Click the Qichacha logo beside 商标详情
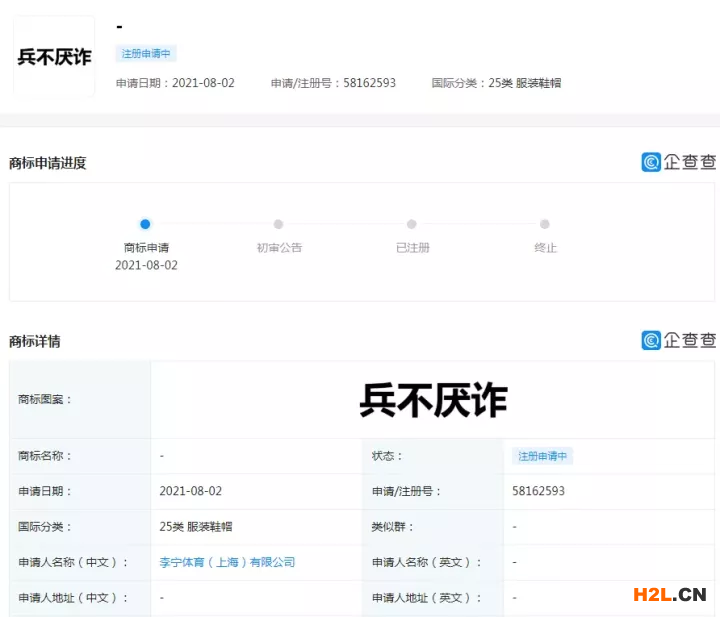Image resolution: width=720 pixels, height=617 pixels. (x=679, y=340)
